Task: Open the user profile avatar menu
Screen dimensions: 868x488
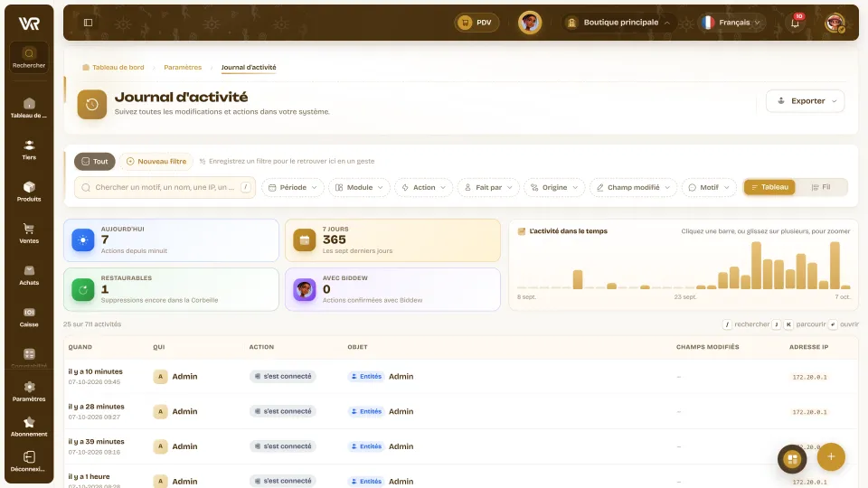Action: pos(835,23)
